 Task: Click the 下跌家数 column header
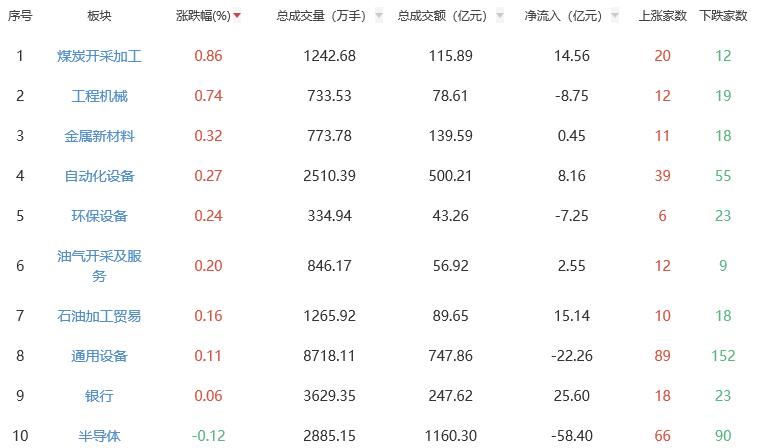tap(723, 16)
